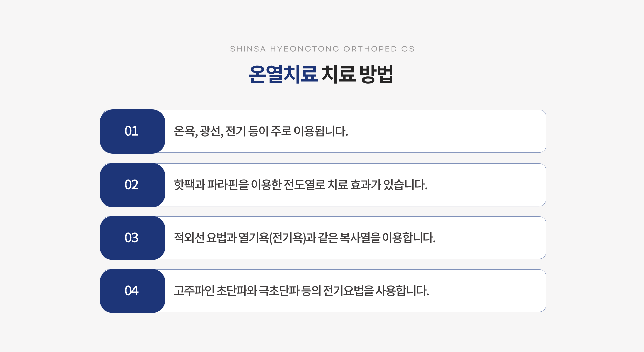Click the black 방법 word in heading

click(376, 74)
